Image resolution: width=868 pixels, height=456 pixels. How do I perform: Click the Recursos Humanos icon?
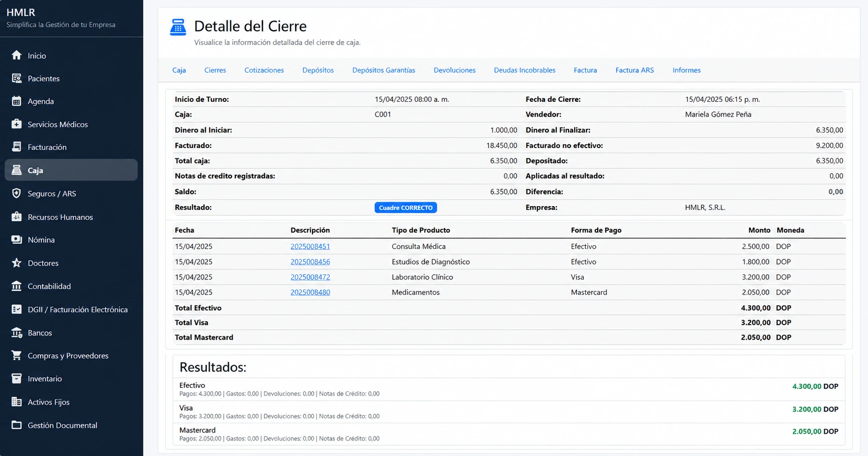[x=17, y=217]
